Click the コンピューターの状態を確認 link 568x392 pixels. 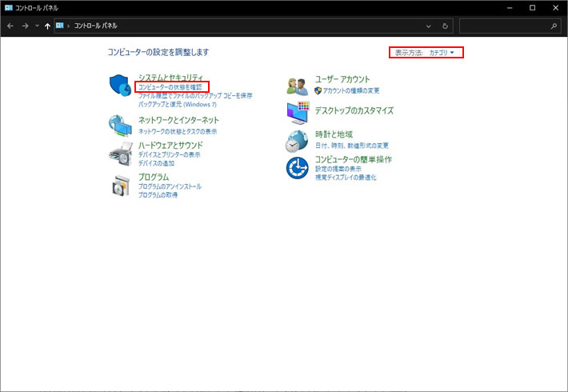point(170,87)
